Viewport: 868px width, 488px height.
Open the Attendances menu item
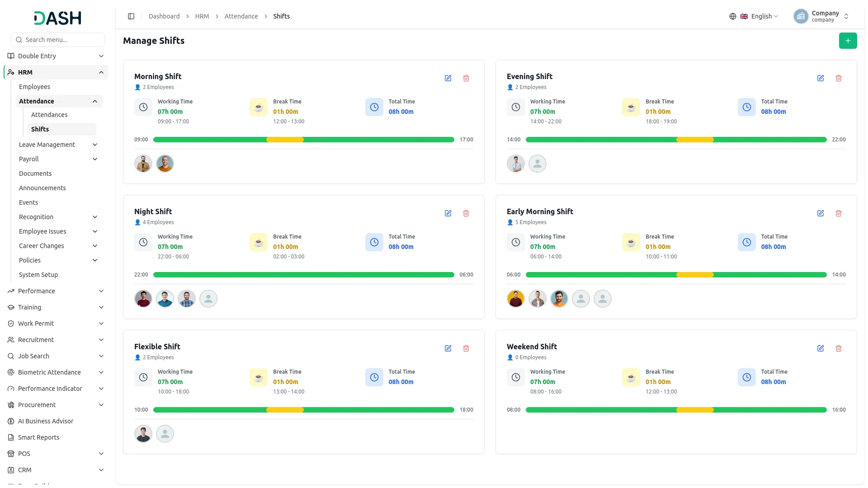point(49,115)
